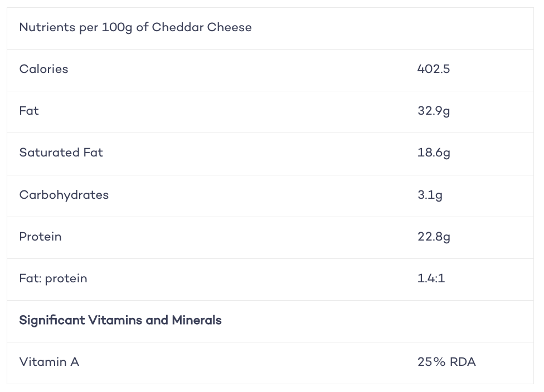This screenshot has height=392, width=544.
Task: Select the Fat row label
Action: (x=29, y=111)
